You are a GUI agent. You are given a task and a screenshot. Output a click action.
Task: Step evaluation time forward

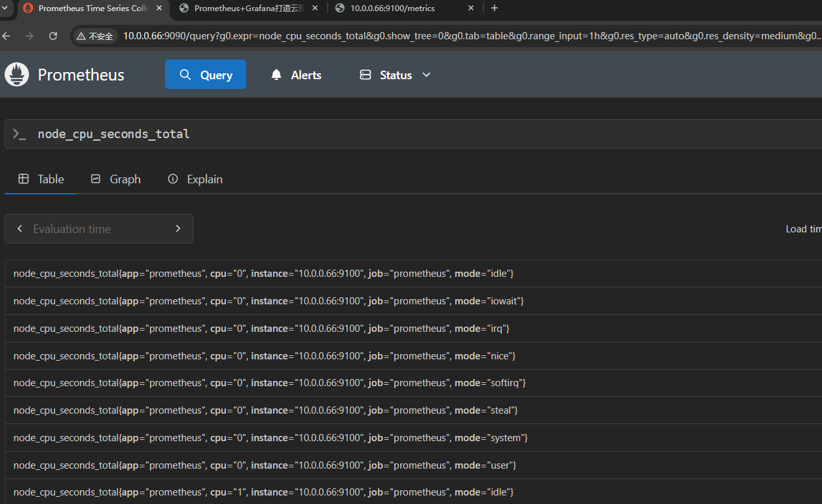click(x=178, y=228)
